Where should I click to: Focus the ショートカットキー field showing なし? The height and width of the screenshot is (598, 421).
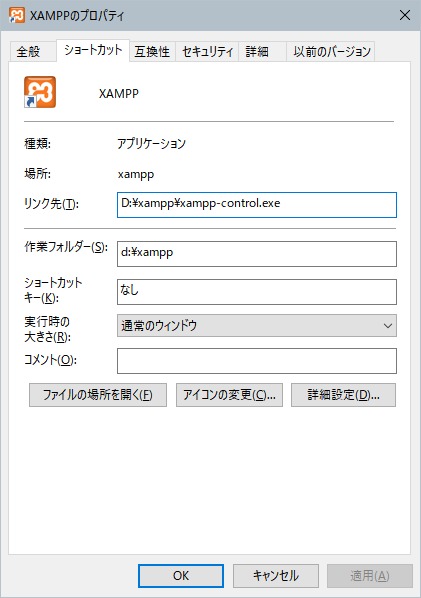[x=257, y=292]
